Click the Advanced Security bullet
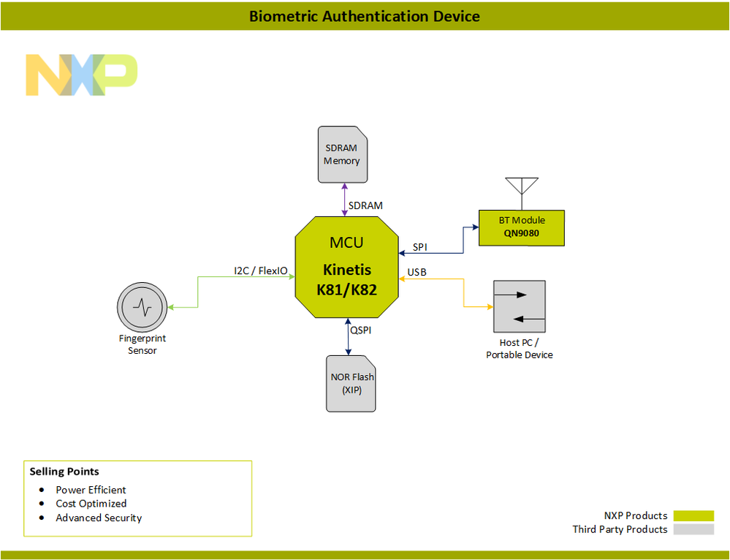 point(99,518)
